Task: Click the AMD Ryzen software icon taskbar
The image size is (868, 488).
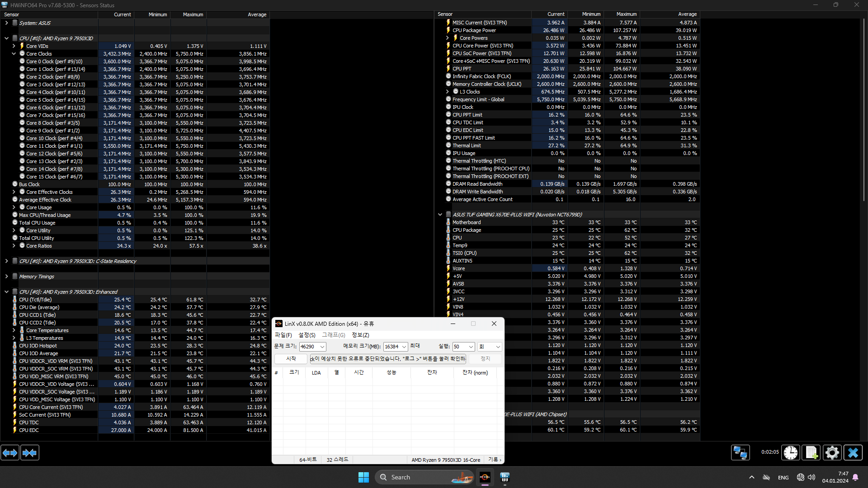Action: click(485, 477)
